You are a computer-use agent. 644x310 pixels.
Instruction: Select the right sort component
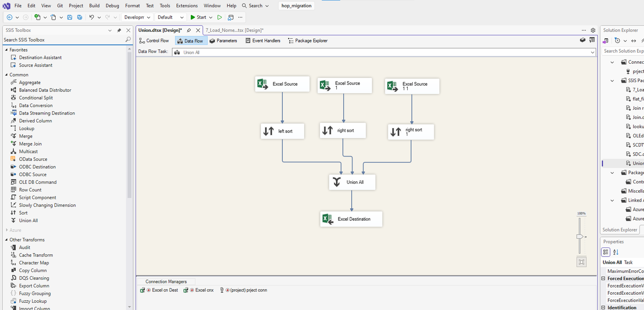point(343,130)
